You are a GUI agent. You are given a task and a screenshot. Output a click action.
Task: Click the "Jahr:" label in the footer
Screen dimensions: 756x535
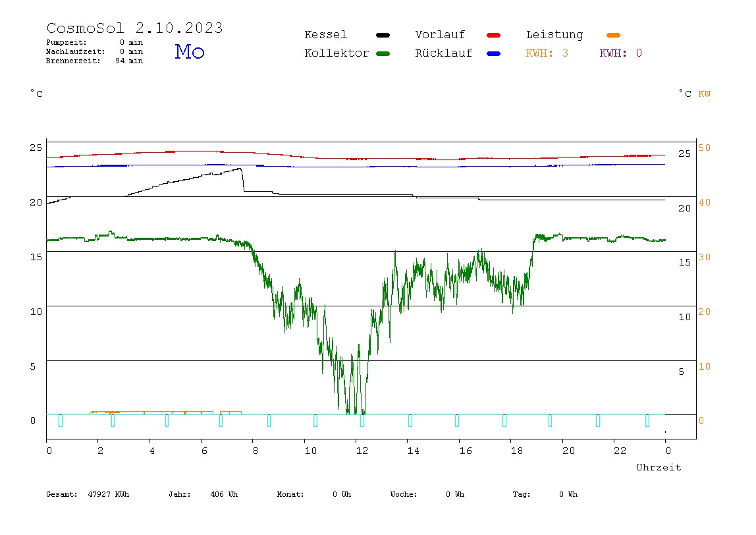[180, 494]
